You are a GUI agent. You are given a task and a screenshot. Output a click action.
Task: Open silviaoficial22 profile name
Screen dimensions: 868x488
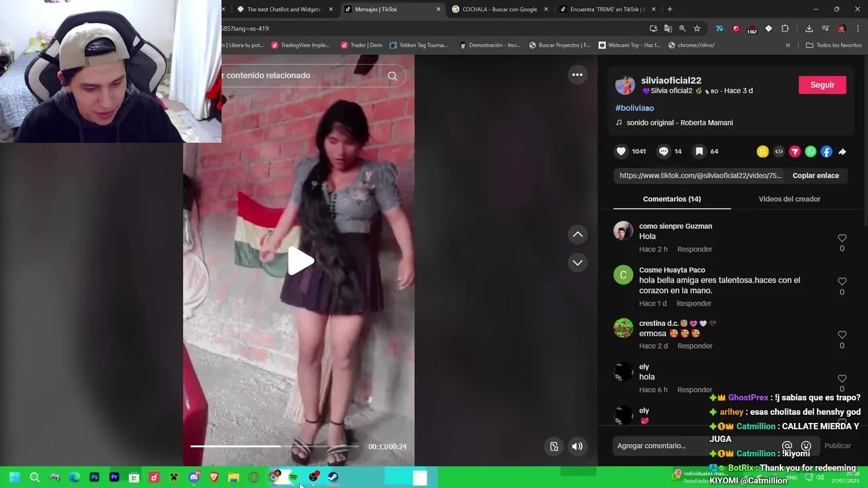coord(671,80)
